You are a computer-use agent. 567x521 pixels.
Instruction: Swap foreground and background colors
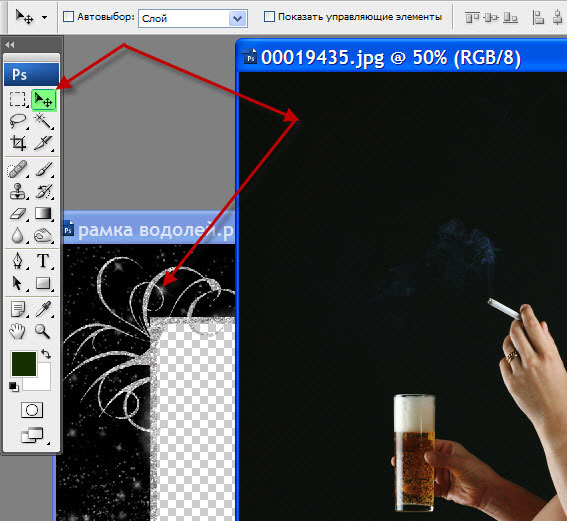click(x=46, y=354)
